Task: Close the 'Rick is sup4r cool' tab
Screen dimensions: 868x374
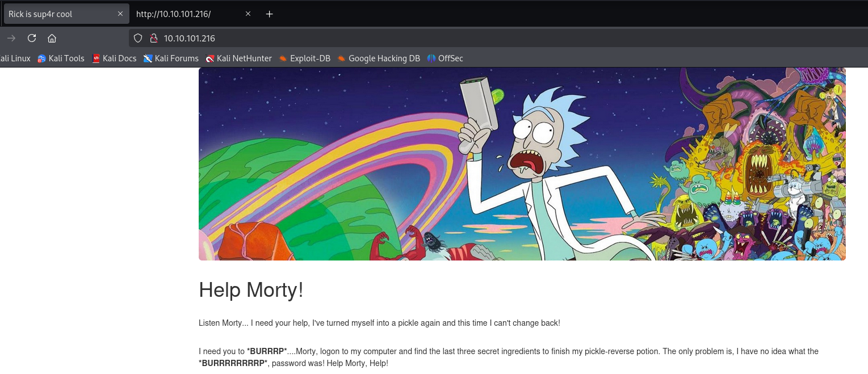Action: coord(120,14)
